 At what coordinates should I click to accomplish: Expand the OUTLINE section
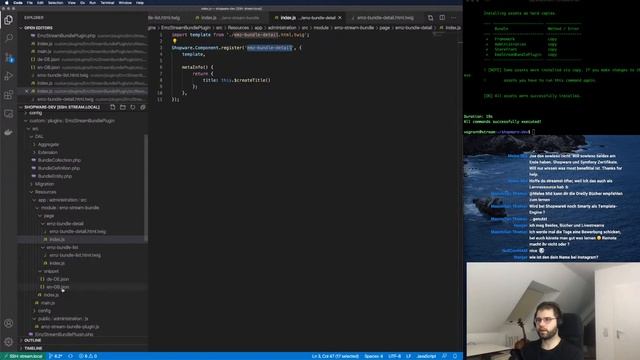[x=33, y=340]
